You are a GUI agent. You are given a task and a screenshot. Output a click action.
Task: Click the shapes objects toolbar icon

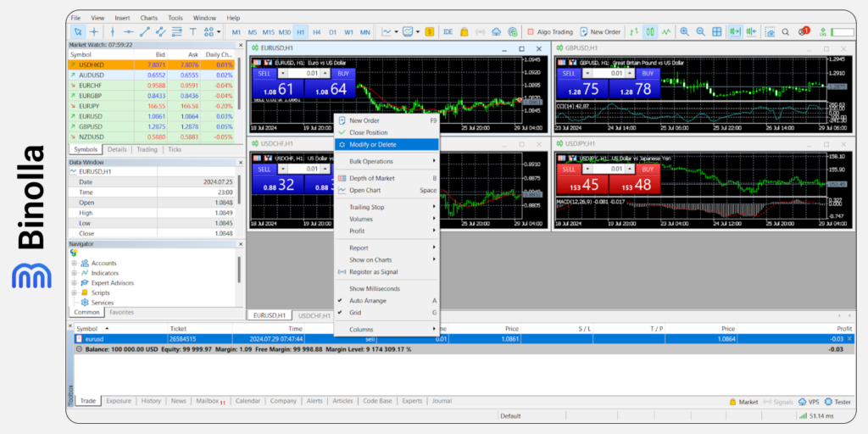[x=209, y=31]
